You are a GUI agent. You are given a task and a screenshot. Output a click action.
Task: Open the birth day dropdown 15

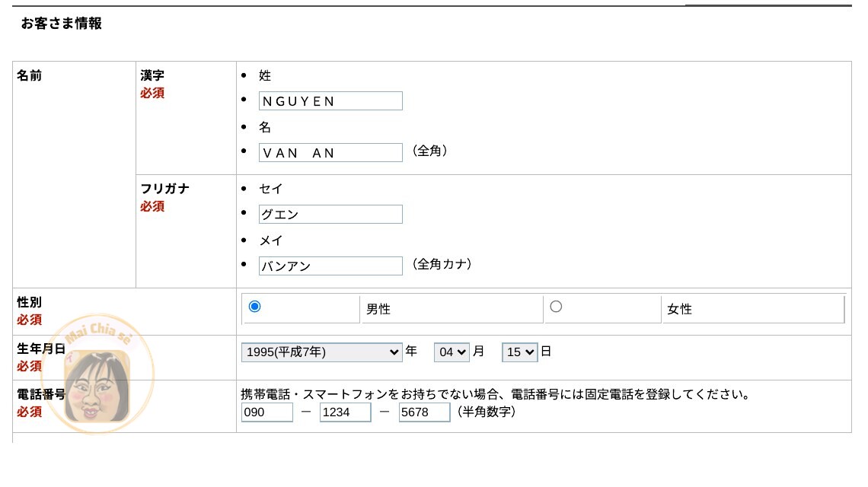[x=520, y=352]
